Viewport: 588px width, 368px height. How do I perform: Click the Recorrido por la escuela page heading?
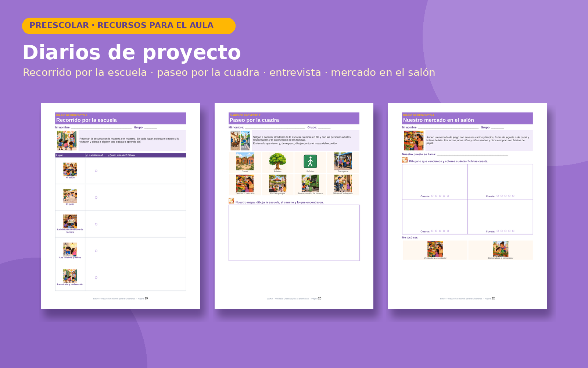[x=86, y=120]
